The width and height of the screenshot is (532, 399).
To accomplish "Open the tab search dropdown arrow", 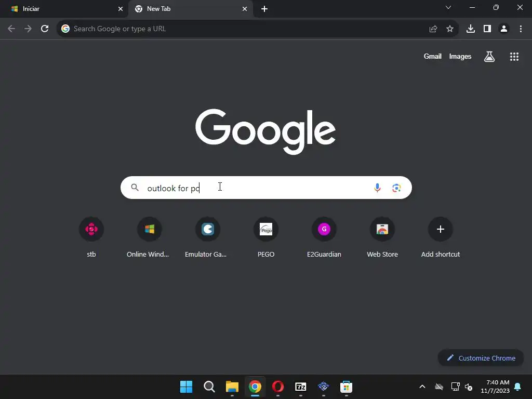I will [448, 7].
